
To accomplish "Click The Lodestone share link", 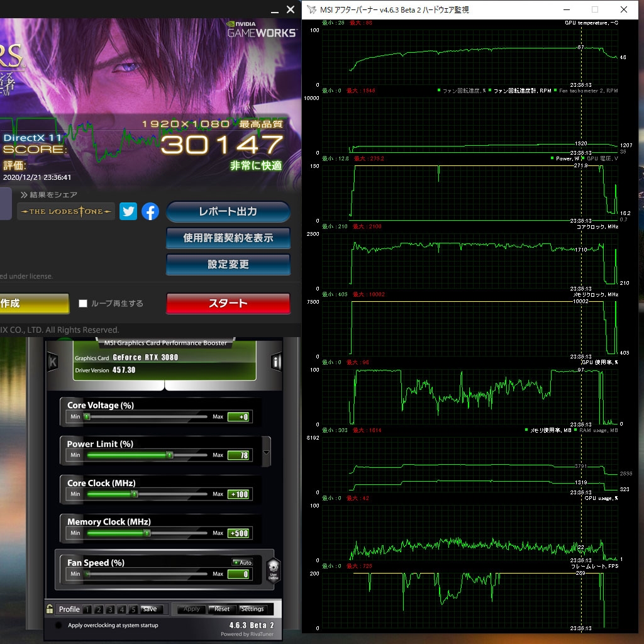I will click(x=66, y=211).
